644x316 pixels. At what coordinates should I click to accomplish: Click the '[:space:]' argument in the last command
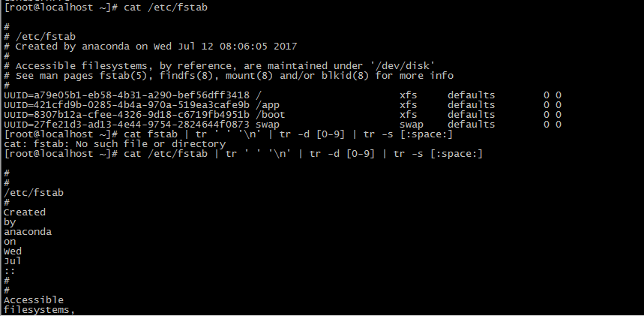coord(457,154)
